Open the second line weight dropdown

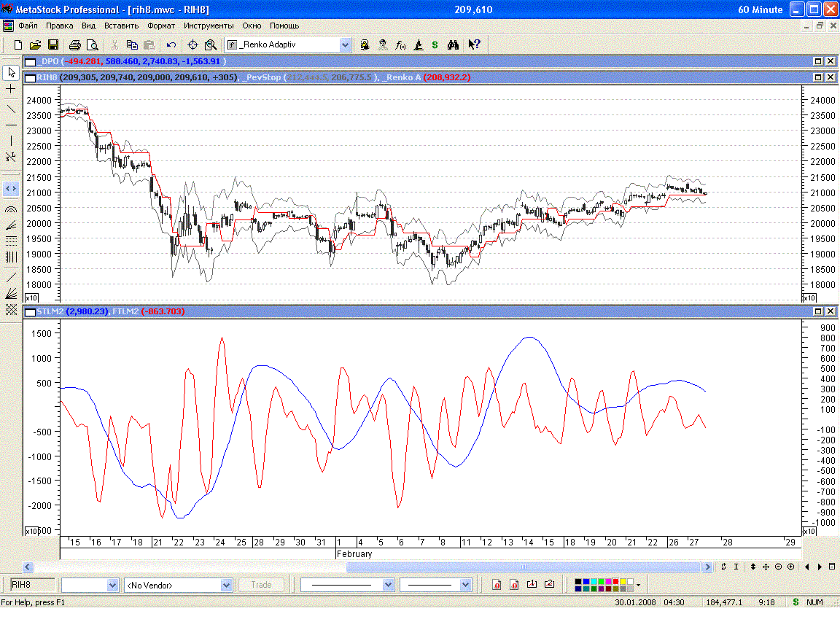465,585
